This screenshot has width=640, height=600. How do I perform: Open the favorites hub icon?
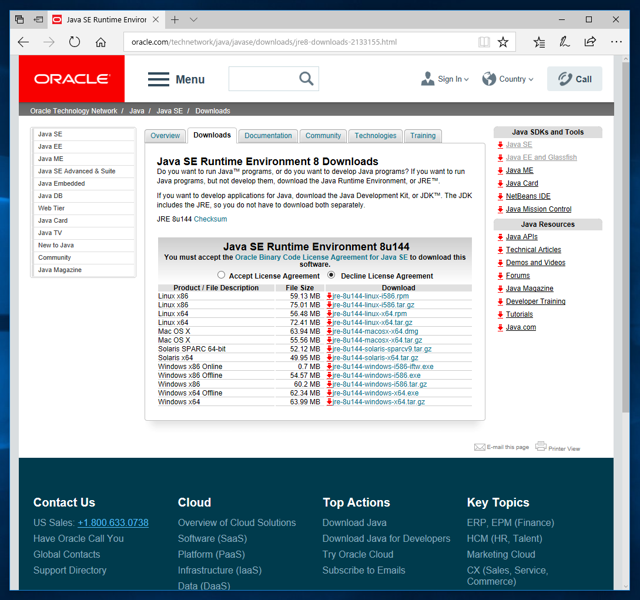coord(539,42)
